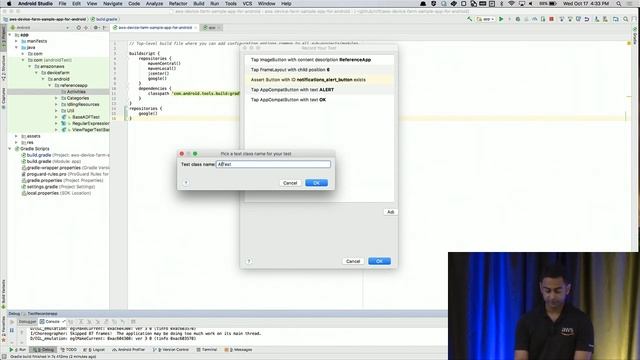Open the TODO tool window tab
This screenshot has height=360, width=640.
(69, 350)
